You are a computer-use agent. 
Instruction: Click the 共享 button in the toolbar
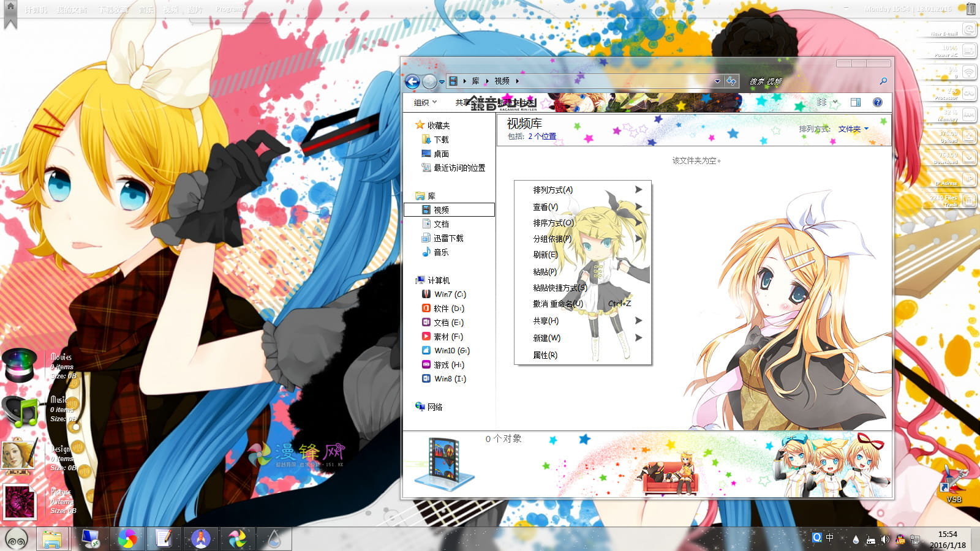pos(462,102)
